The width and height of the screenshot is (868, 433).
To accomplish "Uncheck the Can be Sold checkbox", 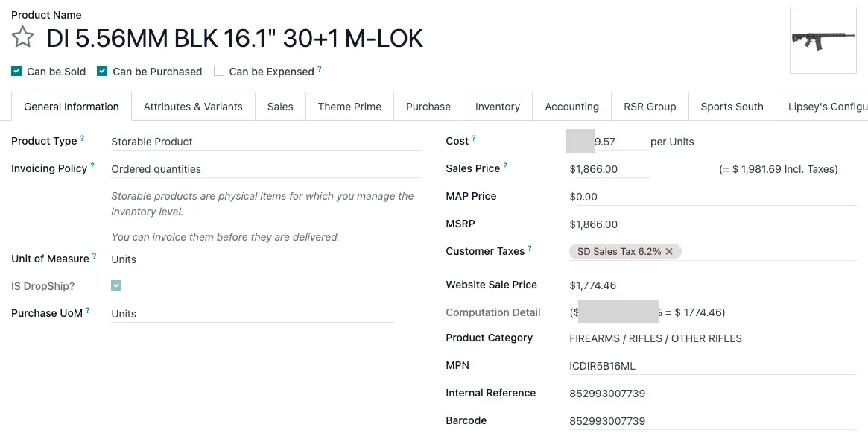I will pyautogui.click(x=16, y=72).
